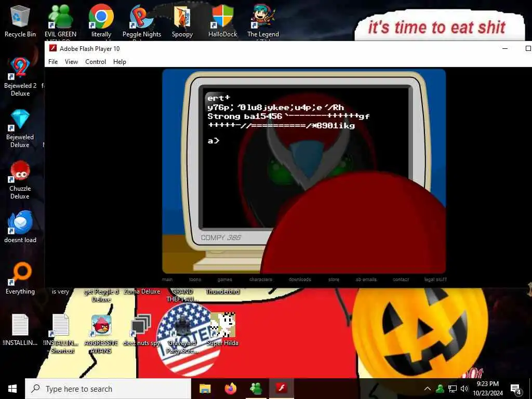Minimize the Adobe Flash Player window

coord(505,48)
